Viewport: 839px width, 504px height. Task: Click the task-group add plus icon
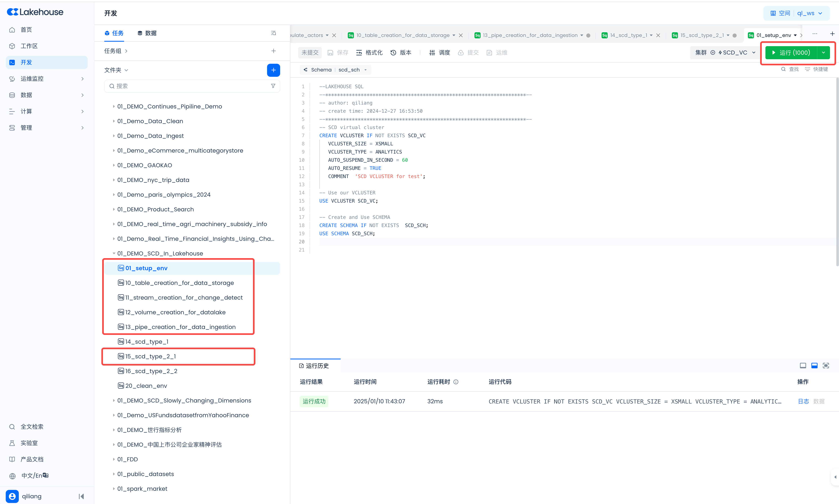(273, 51)
